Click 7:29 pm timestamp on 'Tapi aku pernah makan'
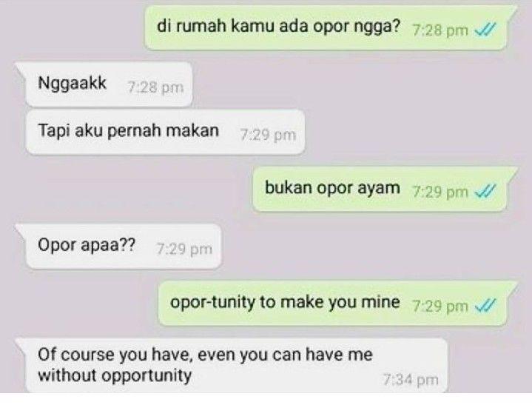The width and height of the screenshot is (532, 405). pos(268,135)
